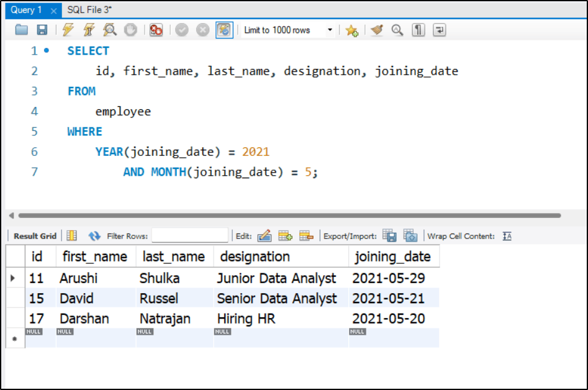The width and height of the screenshot is (588, 390).
Task: Toggle autocommit mode
Action: click(224, 29)
